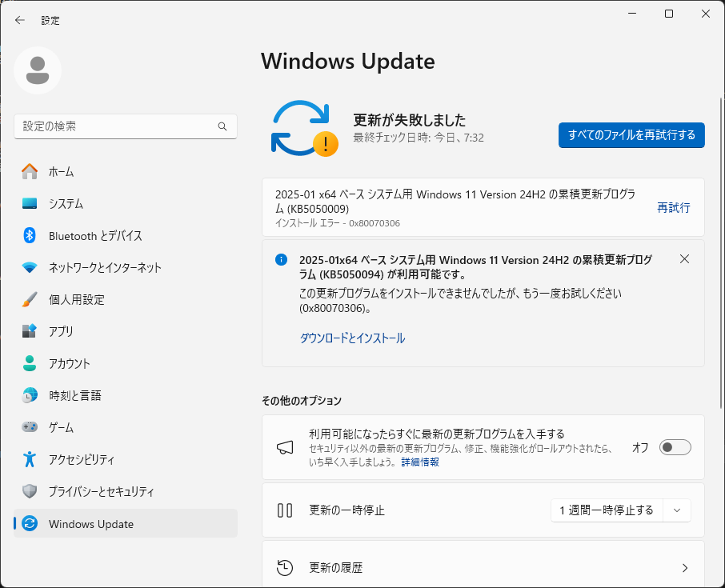Viewport: 725px width, 588px height.
Task: Click the Apps icon in sidebar
Action: (x=30, y=331)
